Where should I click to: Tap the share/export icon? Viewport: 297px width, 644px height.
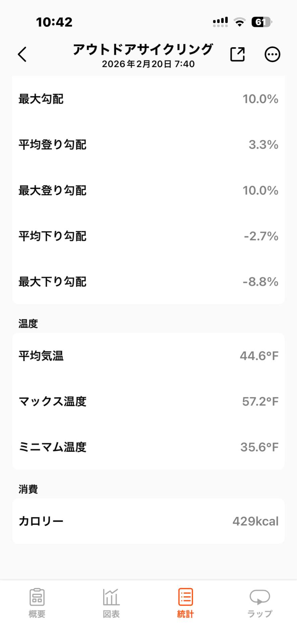(x=237, y=54)
